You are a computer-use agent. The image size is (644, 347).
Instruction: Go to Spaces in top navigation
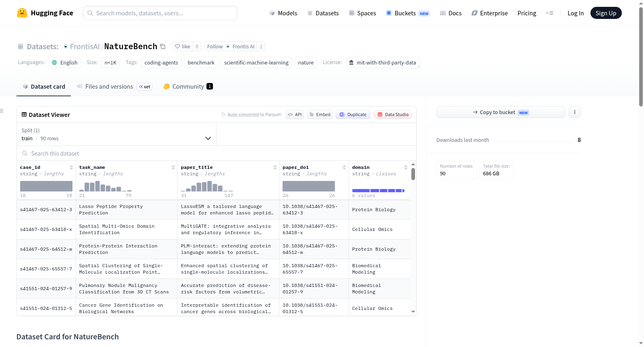(362, 13)
